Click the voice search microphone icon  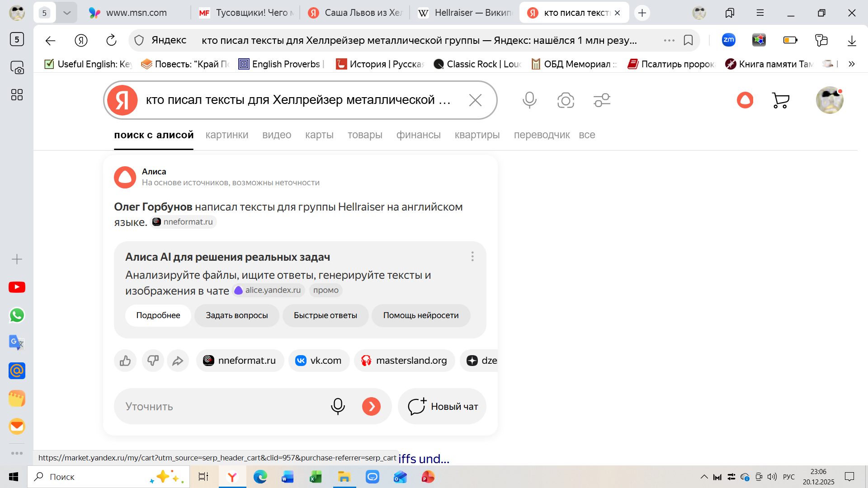pos(529,100)
